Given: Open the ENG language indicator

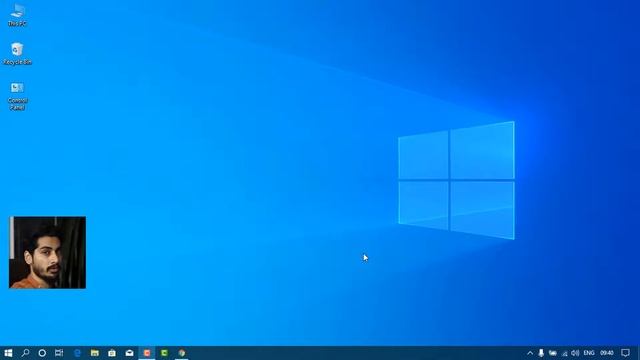Looking at the screenshot, I should (589, 353).
